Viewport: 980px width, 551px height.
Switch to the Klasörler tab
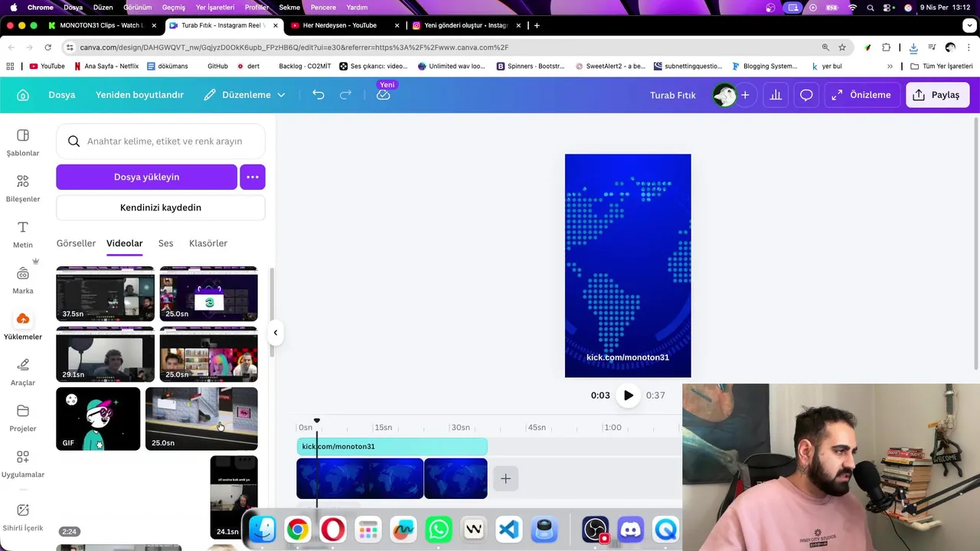(208, 243)
